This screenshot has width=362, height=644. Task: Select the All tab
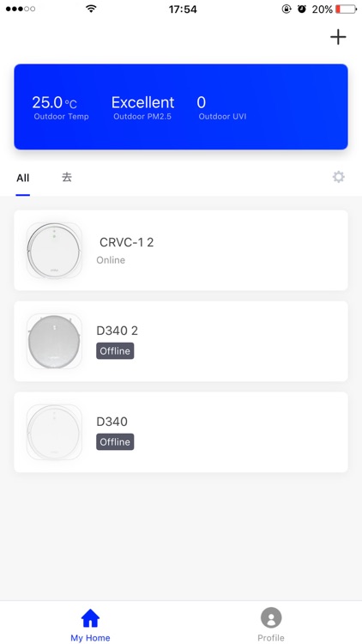23,178
